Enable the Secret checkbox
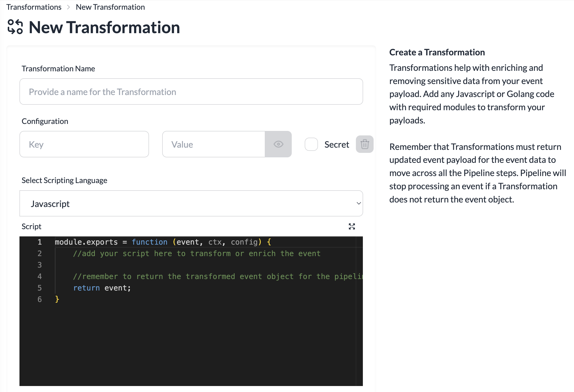574x392 pixels. coord(311,144)
